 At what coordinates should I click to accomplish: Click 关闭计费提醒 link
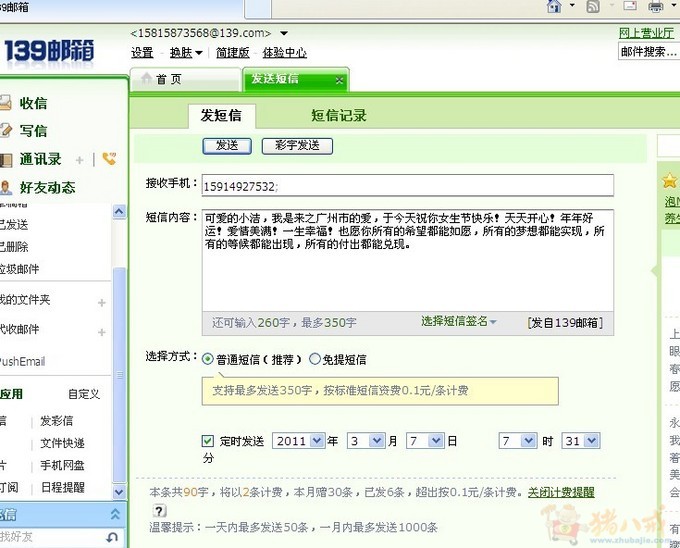[x=561, y=493]
